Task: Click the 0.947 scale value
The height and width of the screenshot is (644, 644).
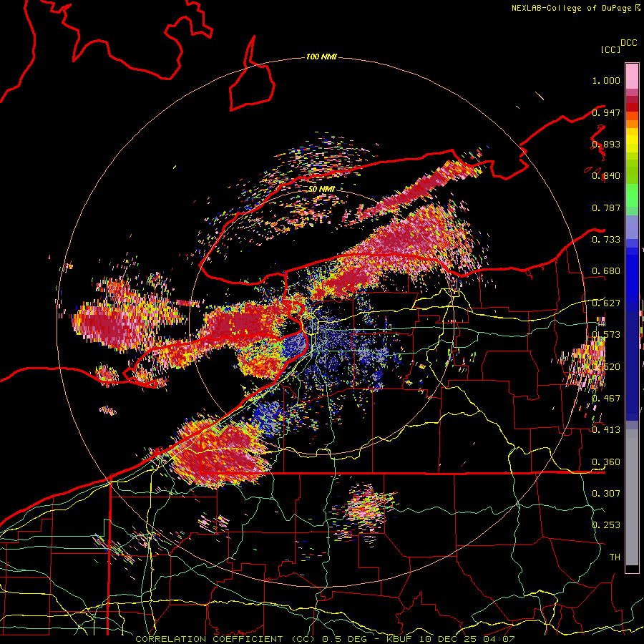Action: [606, 112]
